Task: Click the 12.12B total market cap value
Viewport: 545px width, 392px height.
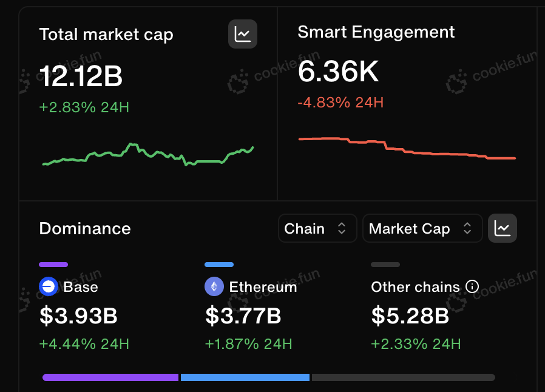Action: coord(81,76)
